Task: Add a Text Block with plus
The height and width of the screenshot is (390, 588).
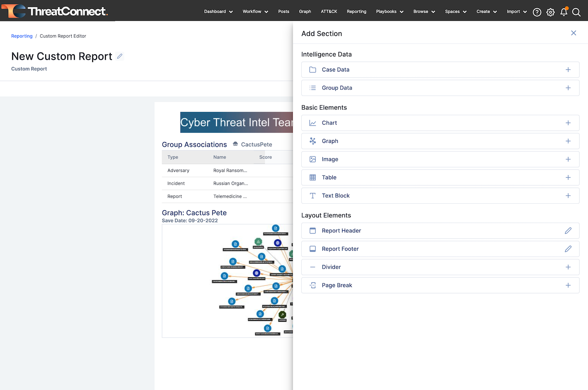Action: pyautogui.click(x=568, y=196)
